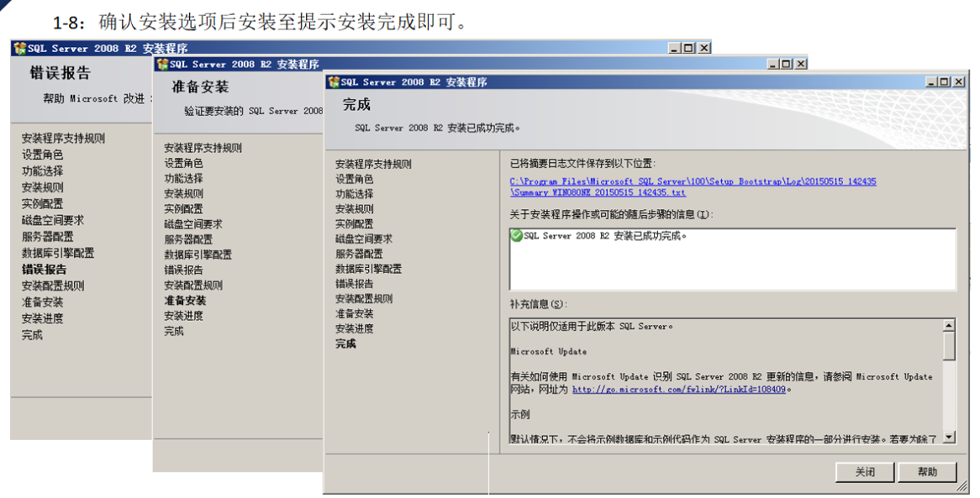Close the 准备安装 window with its X

click(800, 64)
